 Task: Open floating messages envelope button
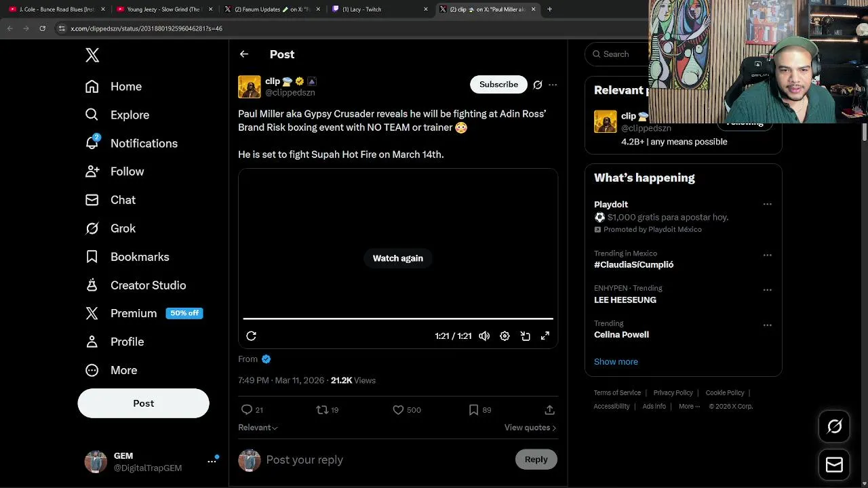pyautogui.click(x=834, y=465)
